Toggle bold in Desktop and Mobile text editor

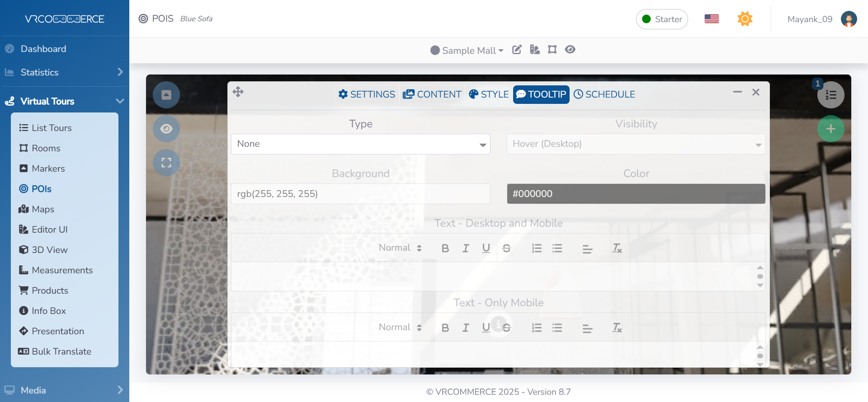pos(445,248)
